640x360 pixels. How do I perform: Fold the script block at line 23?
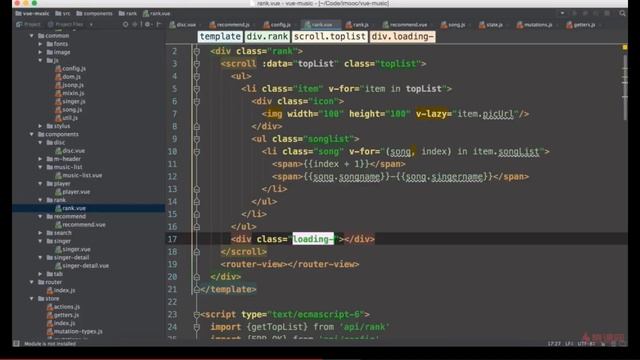[196, 314]
